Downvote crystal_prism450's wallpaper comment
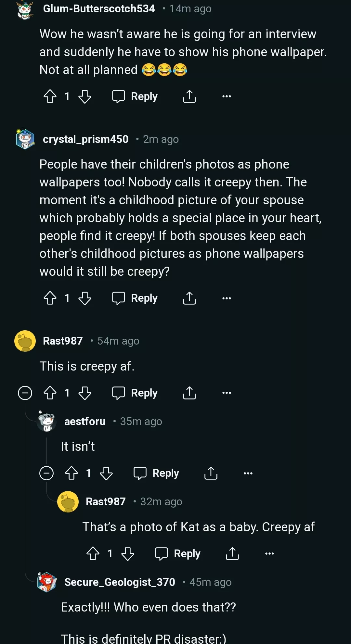Screen dimensions: 351x644 point(85,298)
